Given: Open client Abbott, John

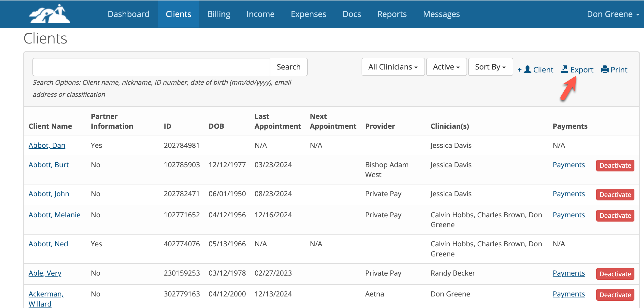Looking at the screenshot, I should (x=49, y=194).
